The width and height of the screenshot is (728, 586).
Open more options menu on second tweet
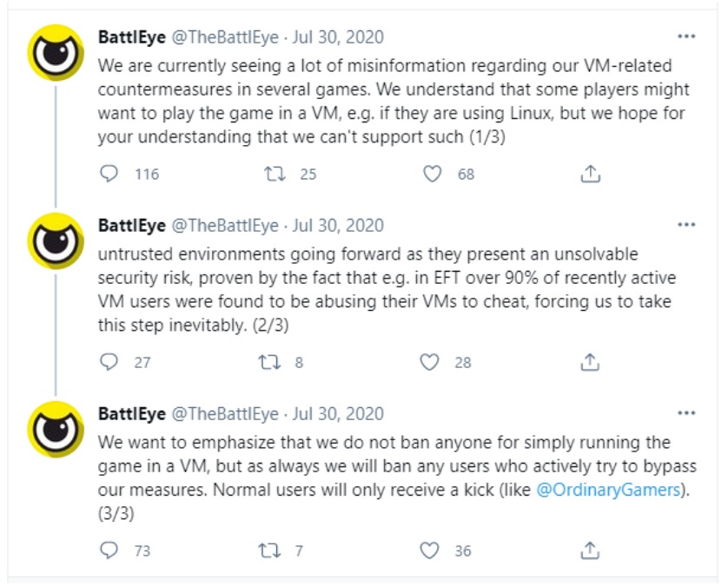coord(686,226)
